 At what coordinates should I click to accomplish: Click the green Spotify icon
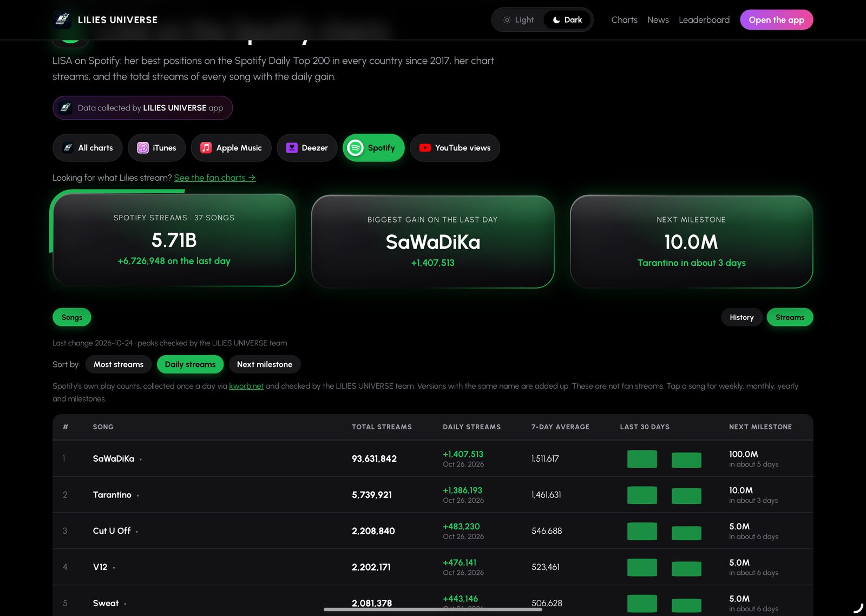click(355, 148)
